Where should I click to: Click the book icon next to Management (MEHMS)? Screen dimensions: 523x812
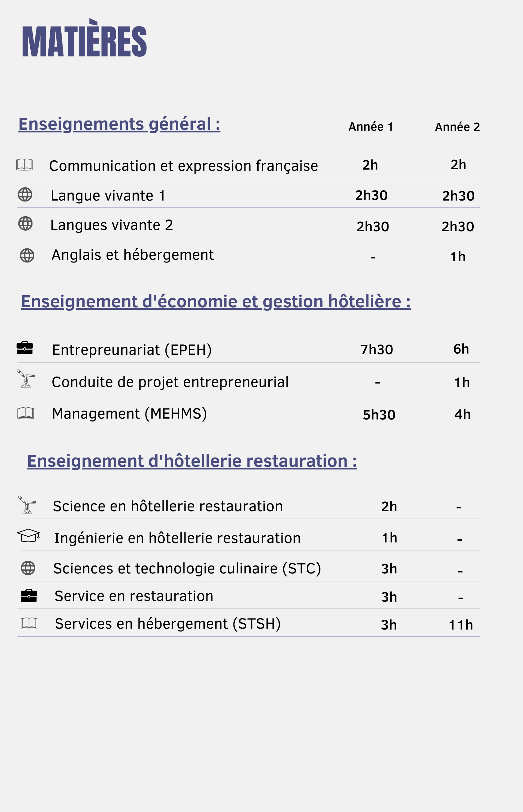26,413
